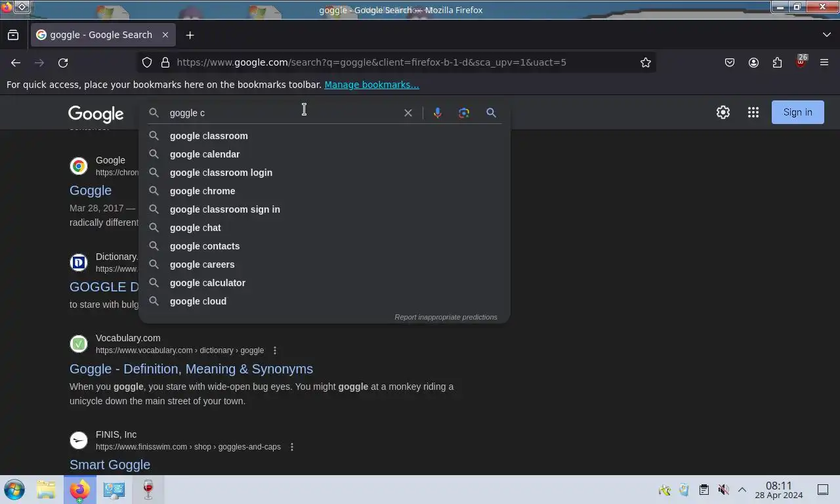
Task: Bookmark this page with the star icon
Action: (646, 62)
